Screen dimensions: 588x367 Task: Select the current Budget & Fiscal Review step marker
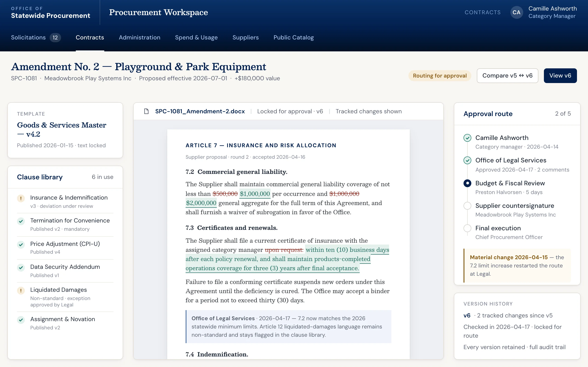click(x=467, y=183)
